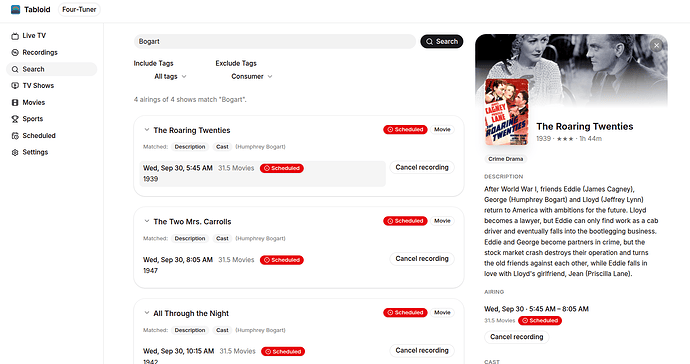Open Movies section
The height and width of the screenshot is (364, 690).
coord(51,102)
